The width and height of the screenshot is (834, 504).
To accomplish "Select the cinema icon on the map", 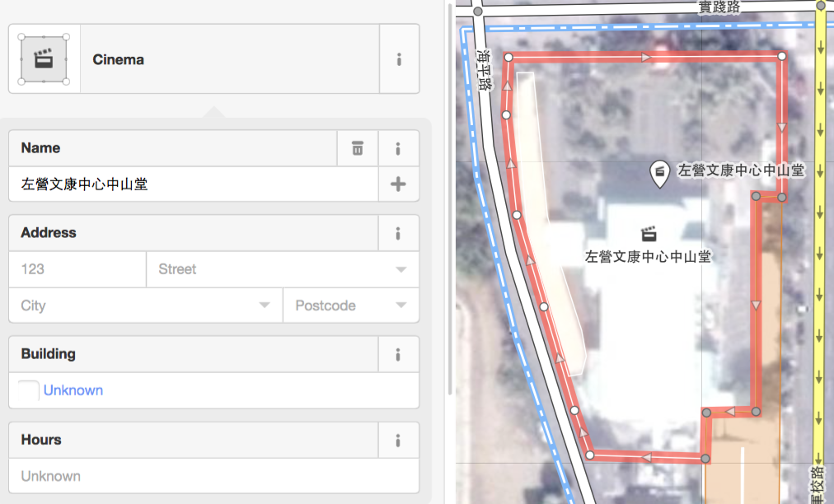I will 648,234.
